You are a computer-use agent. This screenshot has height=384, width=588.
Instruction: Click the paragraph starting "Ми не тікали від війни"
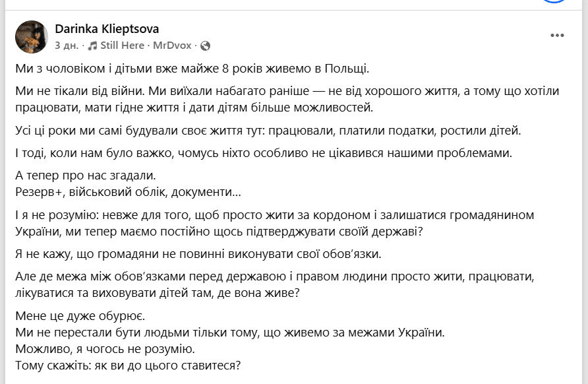287,99
